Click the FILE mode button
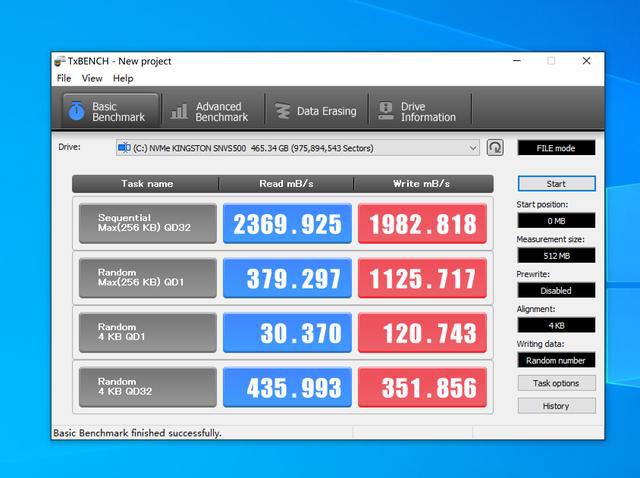640x478 pixels. click(x=556, y=148)
